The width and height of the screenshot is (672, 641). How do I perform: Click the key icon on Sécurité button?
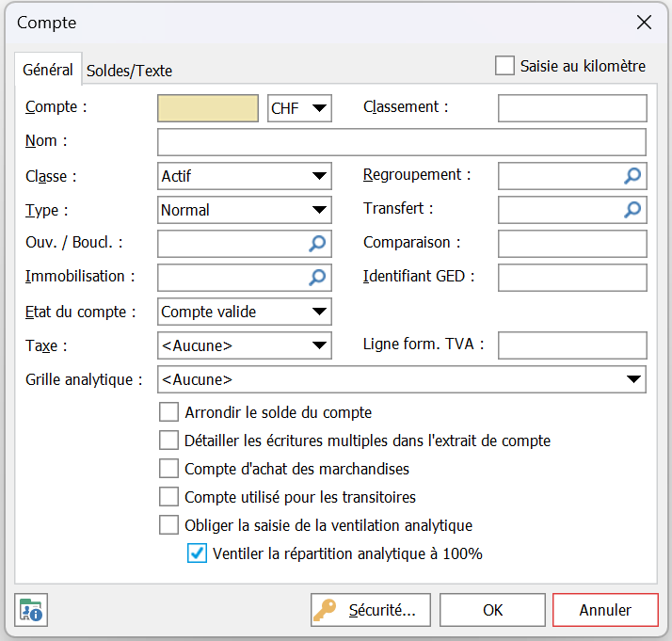326,610
